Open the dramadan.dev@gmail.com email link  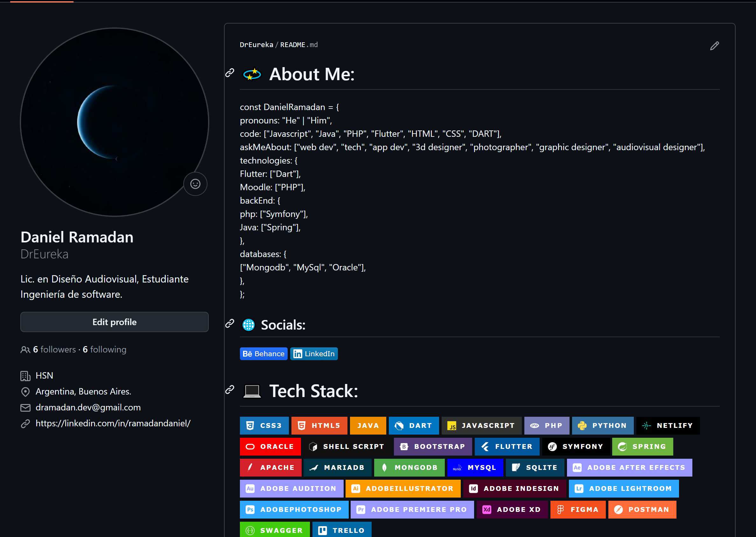click(88, 408)
